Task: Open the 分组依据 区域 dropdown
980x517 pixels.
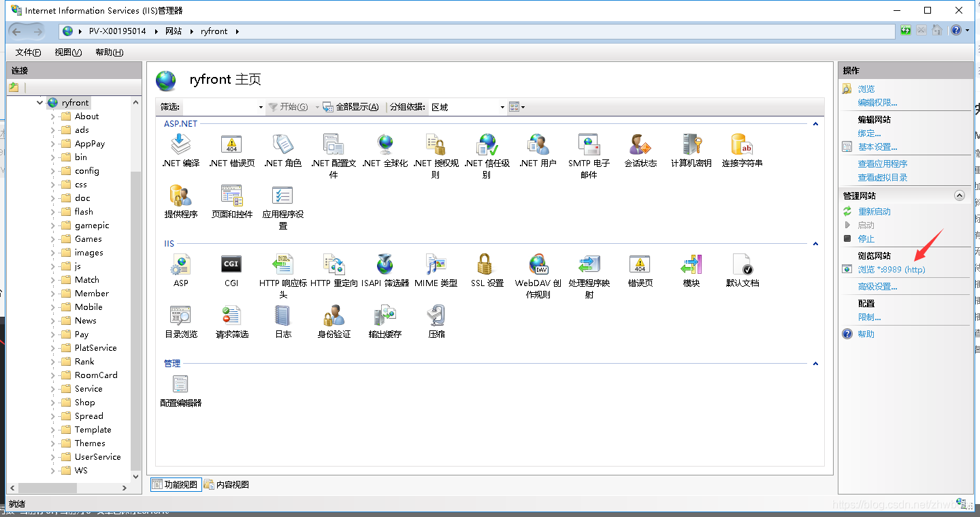Action: 468,107
